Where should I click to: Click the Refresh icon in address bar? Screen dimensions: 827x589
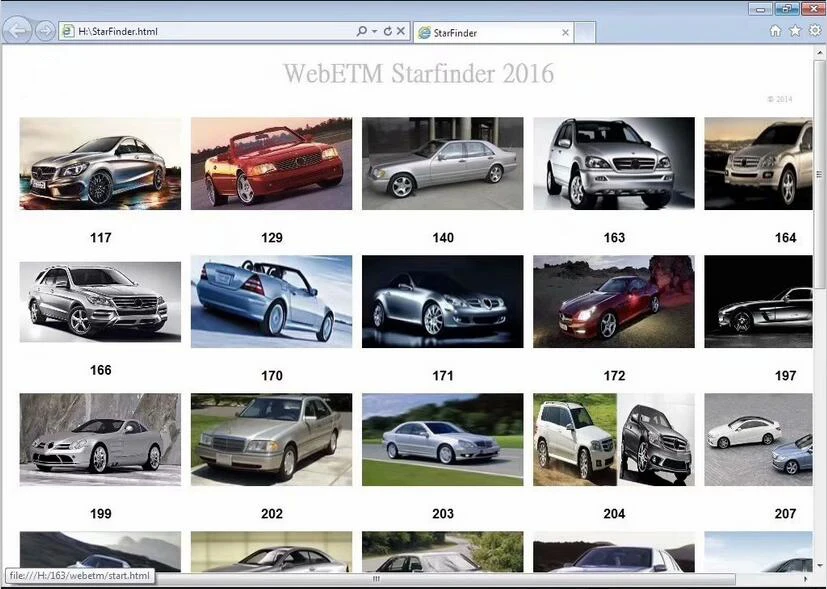388,31
